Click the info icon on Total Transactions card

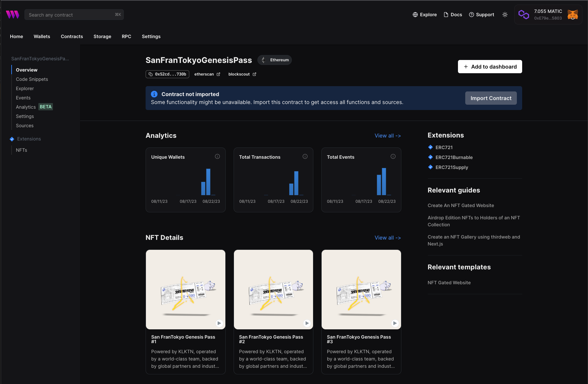pos(305,156)
